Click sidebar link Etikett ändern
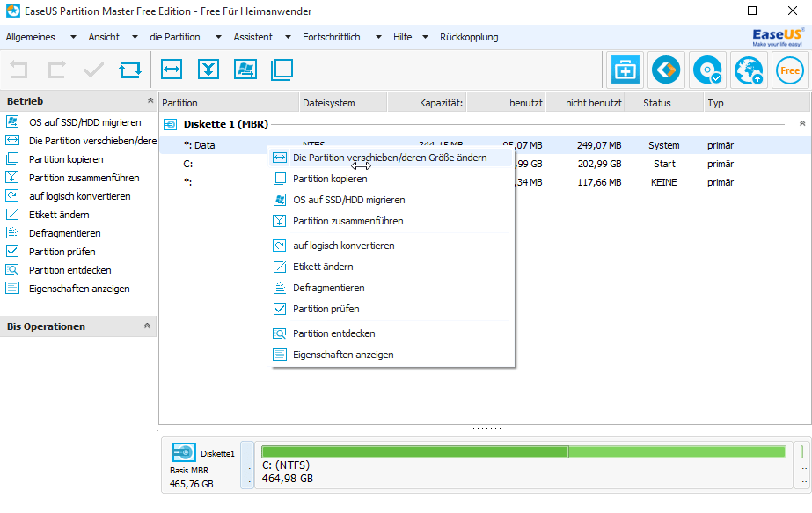 click(59, 215)
